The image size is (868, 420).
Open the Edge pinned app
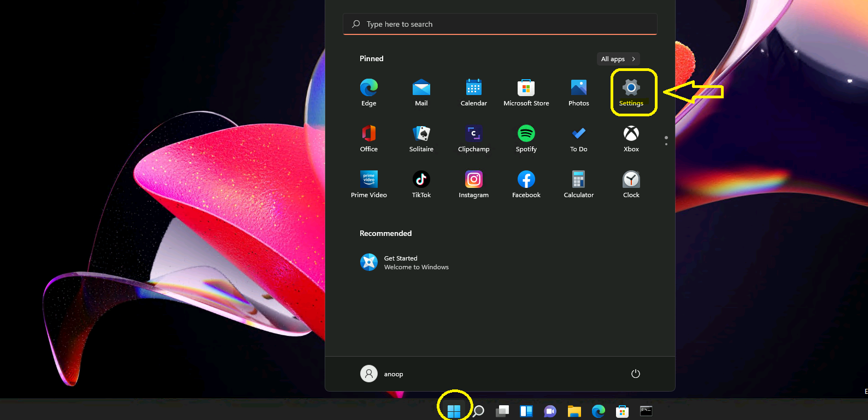pos(369,93)
